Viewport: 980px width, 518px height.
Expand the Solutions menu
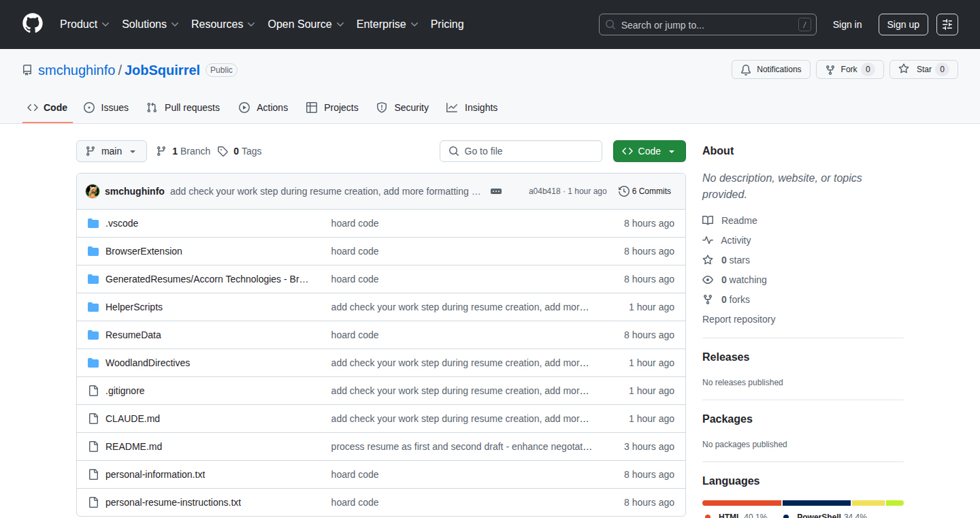[150, 25]
